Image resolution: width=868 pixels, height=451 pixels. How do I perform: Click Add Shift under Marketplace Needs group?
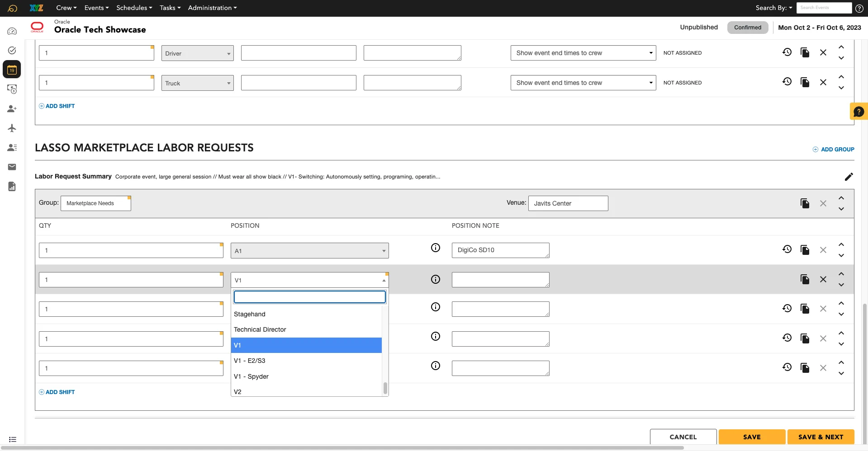pos(57,392)
